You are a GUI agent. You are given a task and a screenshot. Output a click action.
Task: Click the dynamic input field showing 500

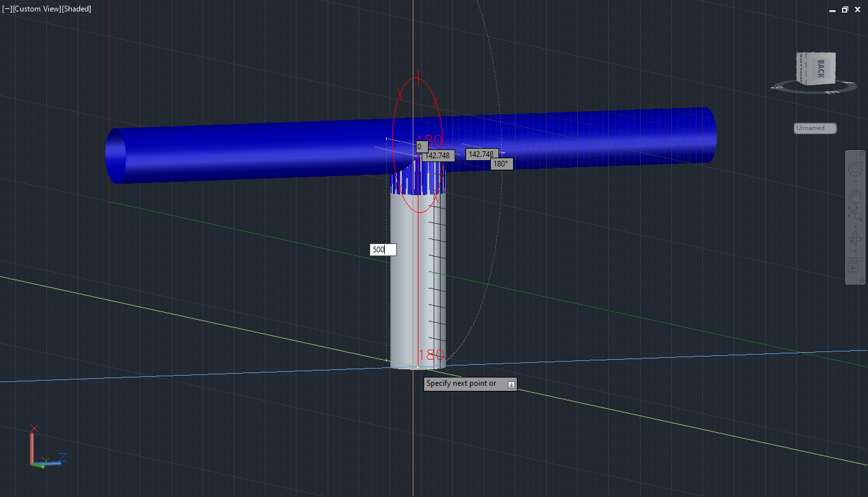[x=383, y=250]
